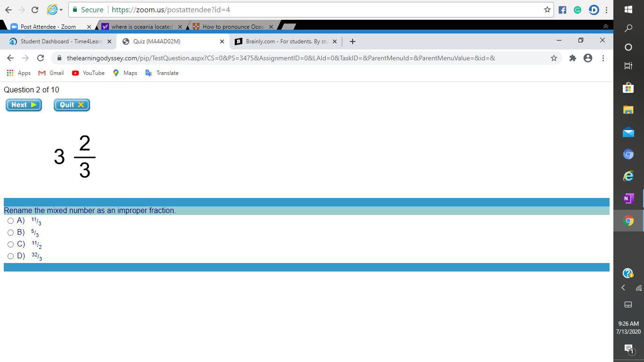Open Chrome three-dot menu
This screenshot has width=644, height=362.
[603, 58]
